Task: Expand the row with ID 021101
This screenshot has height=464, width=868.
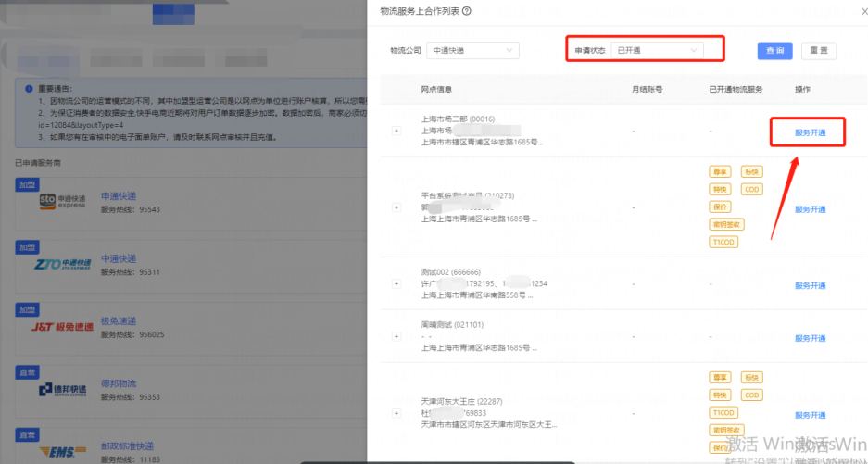Action: tap(396, 337)
